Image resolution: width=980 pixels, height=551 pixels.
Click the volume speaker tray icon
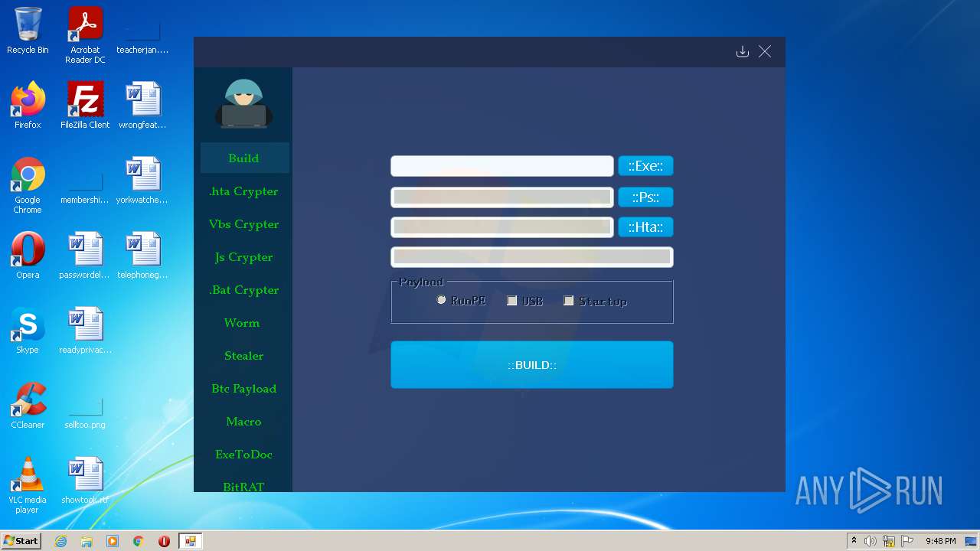pos(871,541)
